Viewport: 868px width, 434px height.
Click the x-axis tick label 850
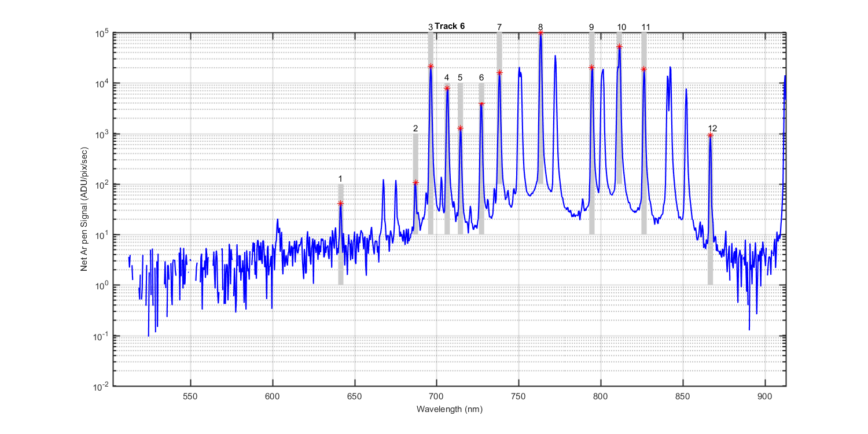(x=683, y=396)
